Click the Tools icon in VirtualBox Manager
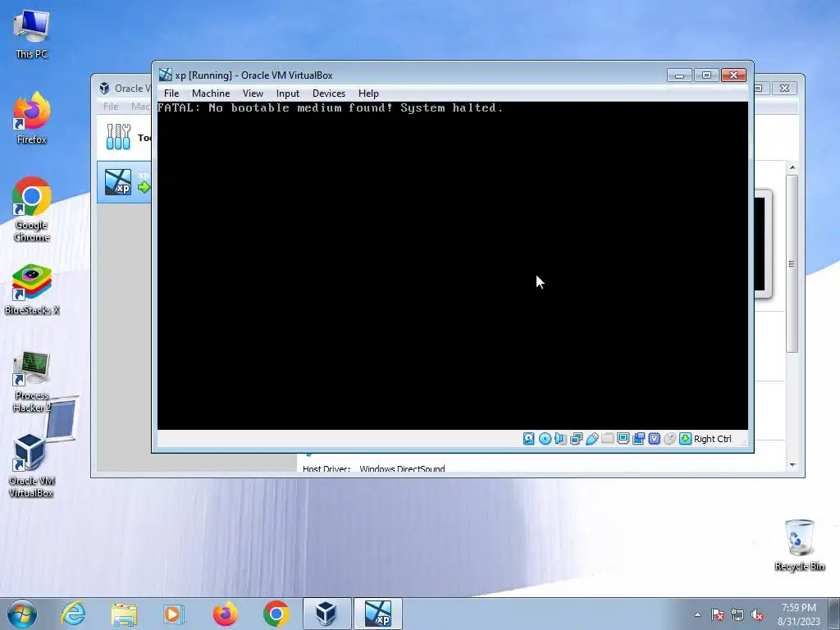 [118, 137]
